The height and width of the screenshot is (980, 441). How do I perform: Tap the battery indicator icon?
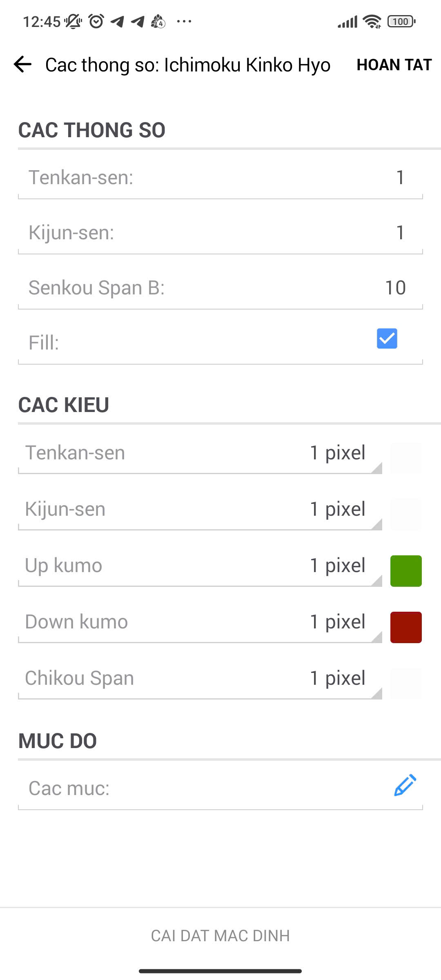coord(401,21)
